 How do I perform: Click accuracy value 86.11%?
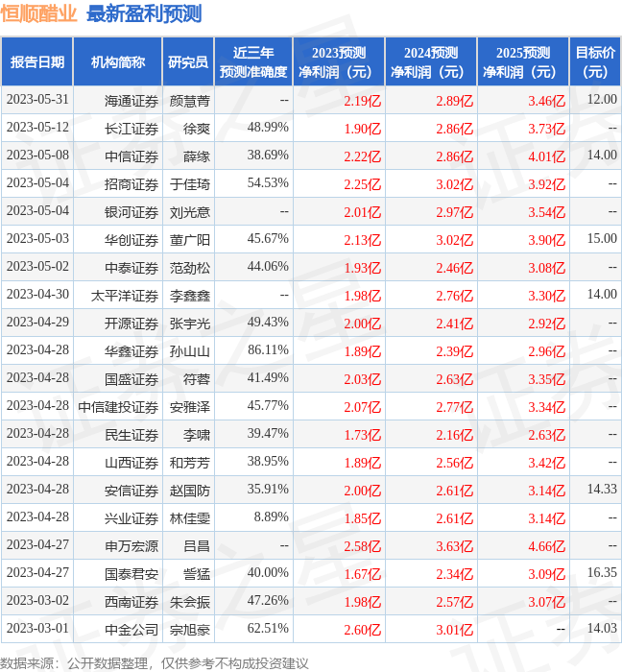coord(268,350)
